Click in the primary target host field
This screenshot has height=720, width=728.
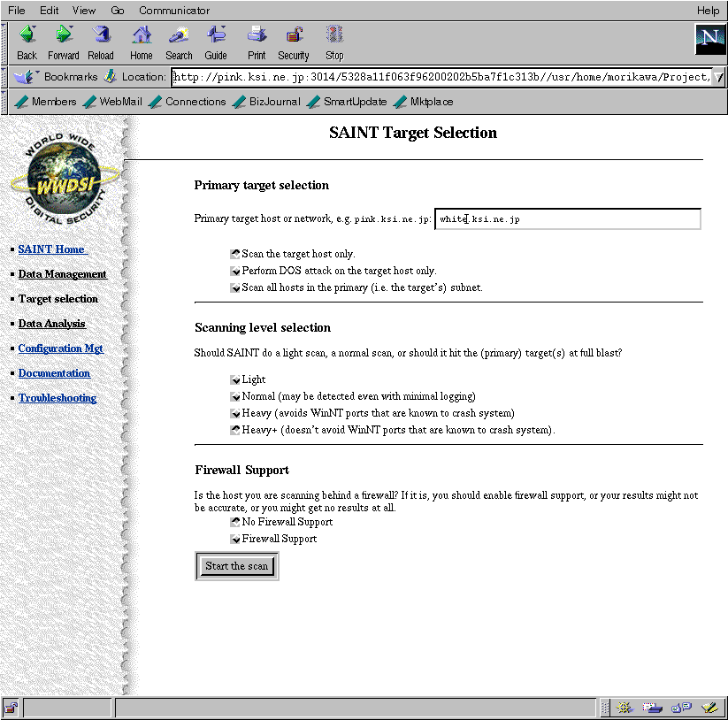coord(568,219)
